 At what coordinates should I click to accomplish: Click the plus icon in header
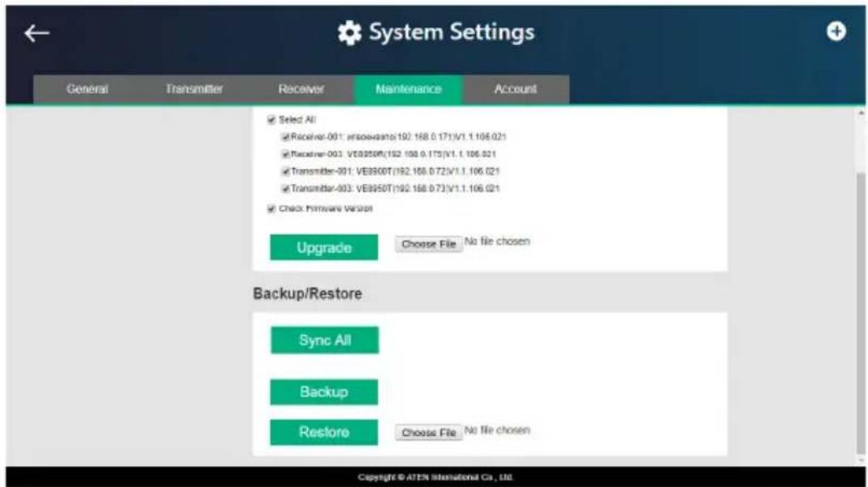point(836,31)
